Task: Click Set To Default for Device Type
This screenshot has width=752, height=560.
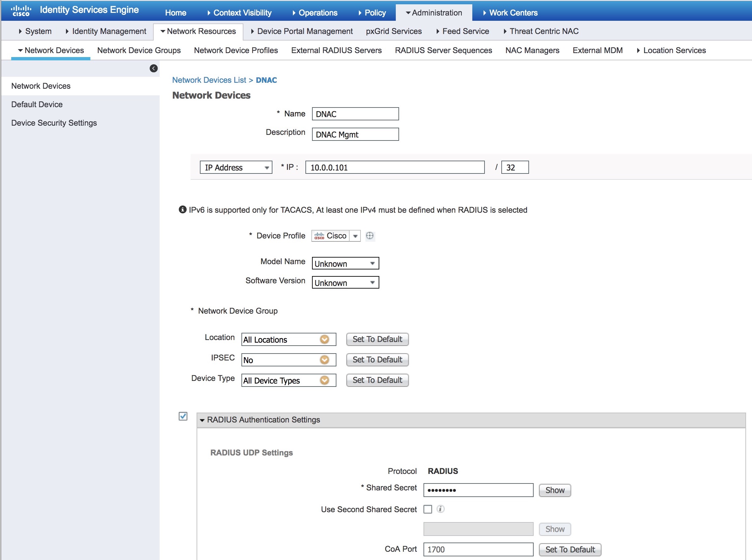Action: (x=377, y=380)
